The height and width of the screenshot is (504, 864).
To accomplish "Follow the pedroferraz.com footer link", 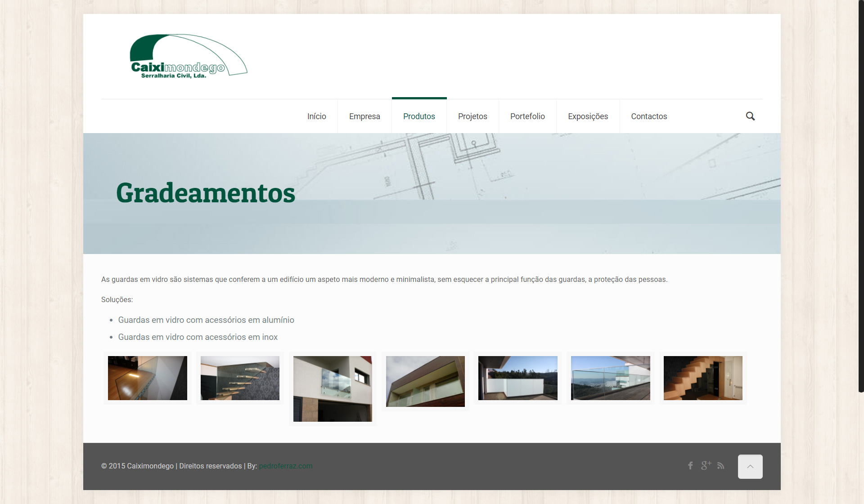I will pyautogui.click(x=285, y=466).
